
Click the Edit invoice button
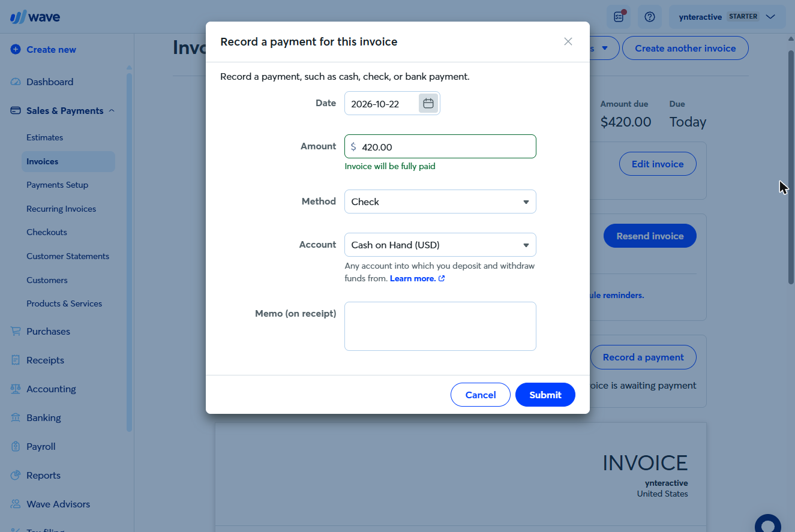tap(658, 164)
